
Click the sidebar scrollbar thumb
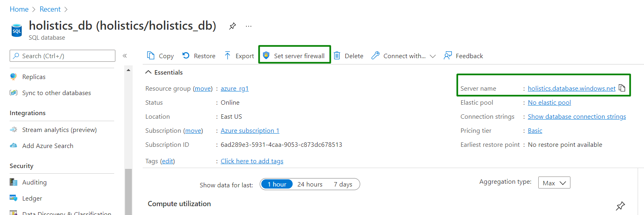click(x=128, y=192)
